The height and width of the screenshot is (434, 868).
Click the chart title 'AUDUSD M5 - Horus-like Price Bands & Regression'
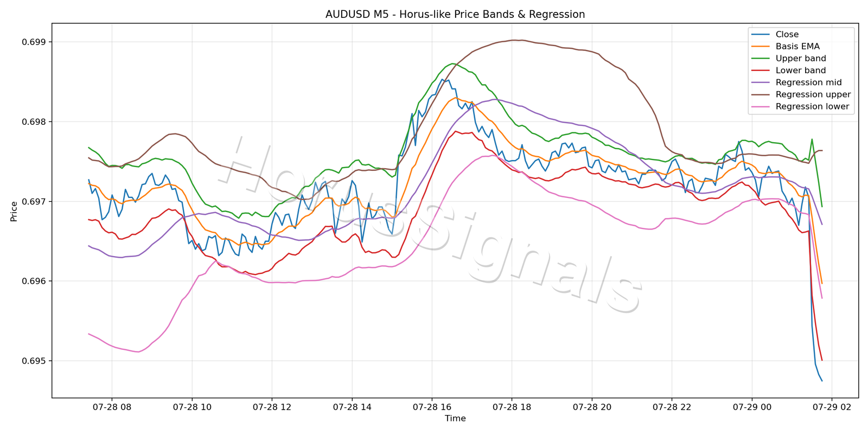click(x=455, y=15)
